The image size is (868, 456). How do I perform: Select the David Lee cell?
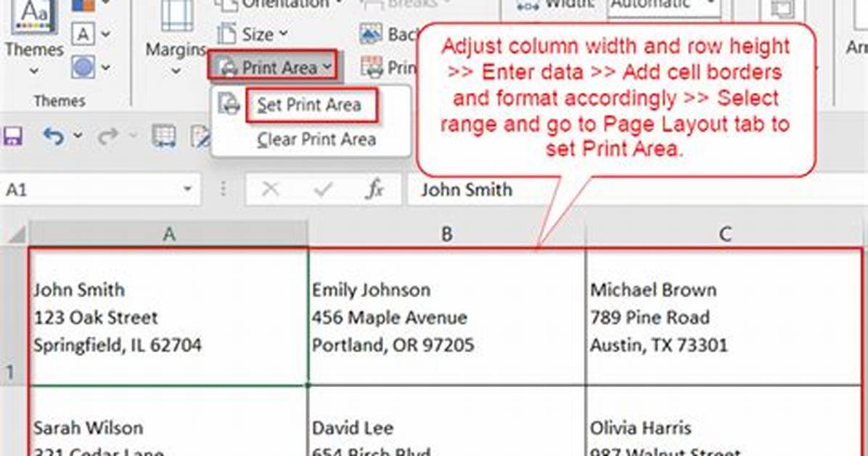coord(447,421)
